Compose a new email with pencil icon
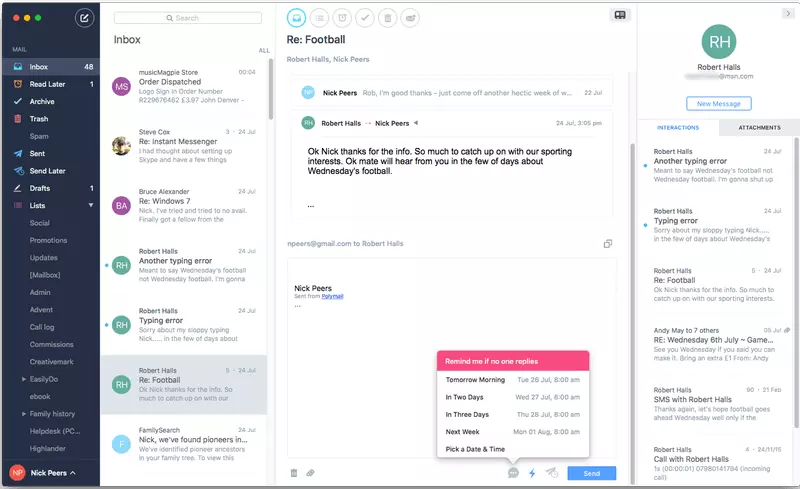Viewport: 800px width, 489px height. 84,18
